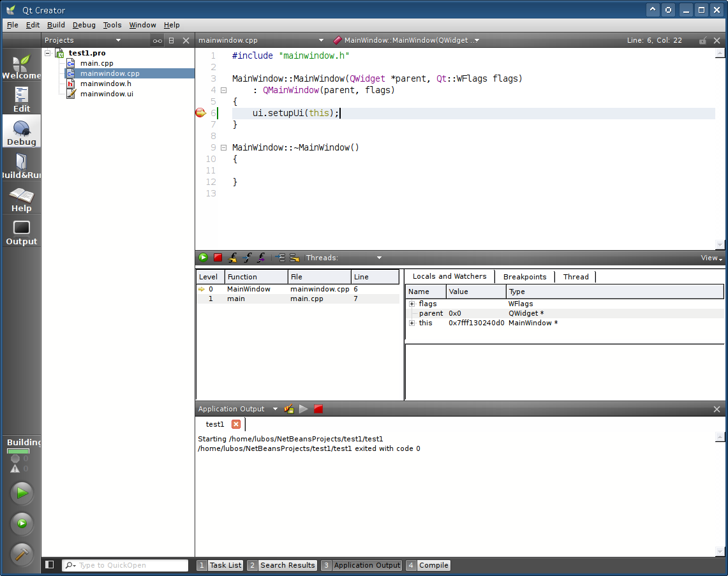Open Help mode in sidebar
This screenshot has width=728, height=576.
(x=21, y=198)
